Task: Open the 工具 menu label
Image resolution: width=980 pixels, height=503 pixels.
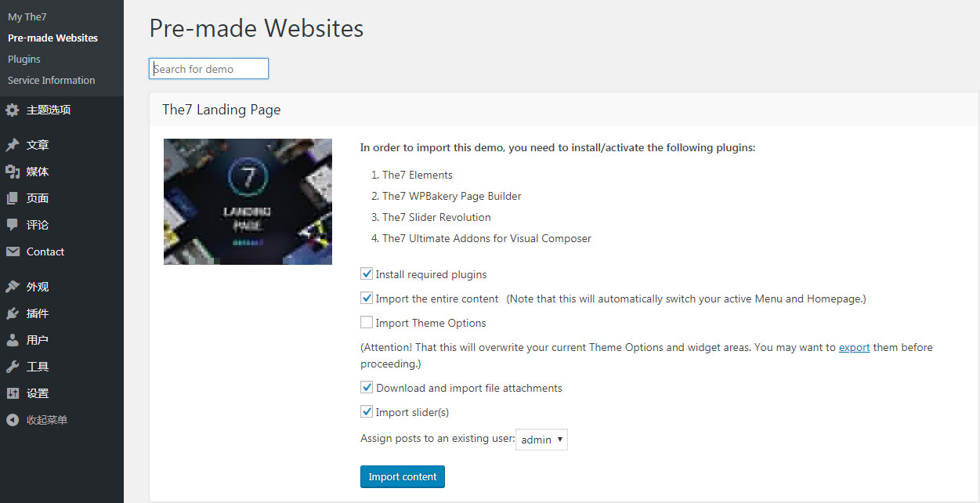Action: (x=38, y=367)
